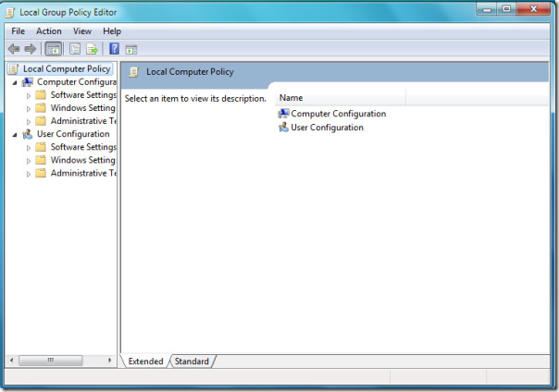Image resolution: width=559 pixels, height=392 pixels.
Task: Click Computer Configuration icon in the tree
Action: (28, 82)
